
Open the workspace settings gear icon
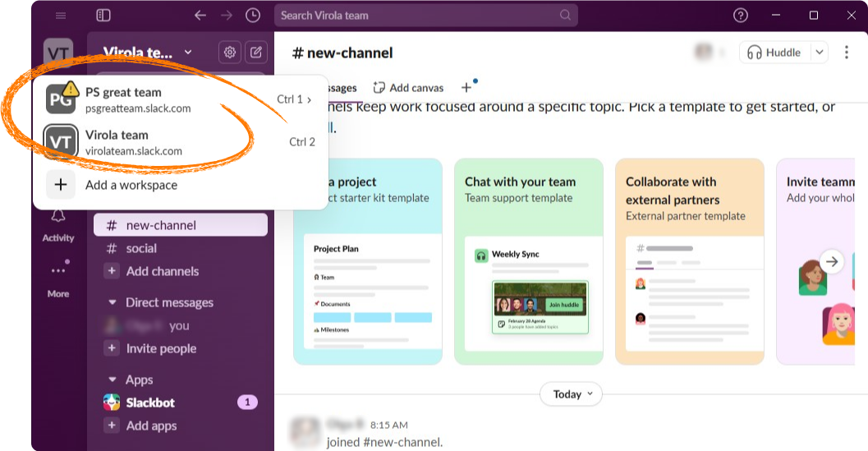pyautogui.click(x=230, y=53)
